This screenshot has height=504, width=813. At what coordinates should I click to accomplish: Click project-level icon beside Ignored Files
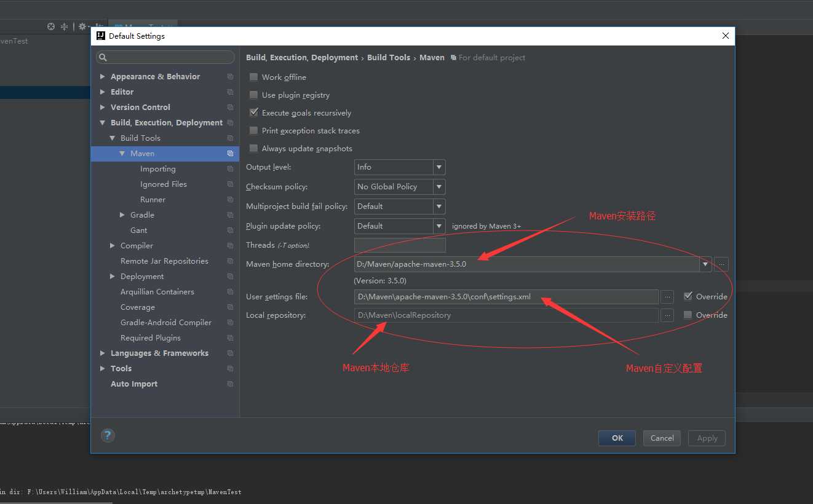[230, 184]
